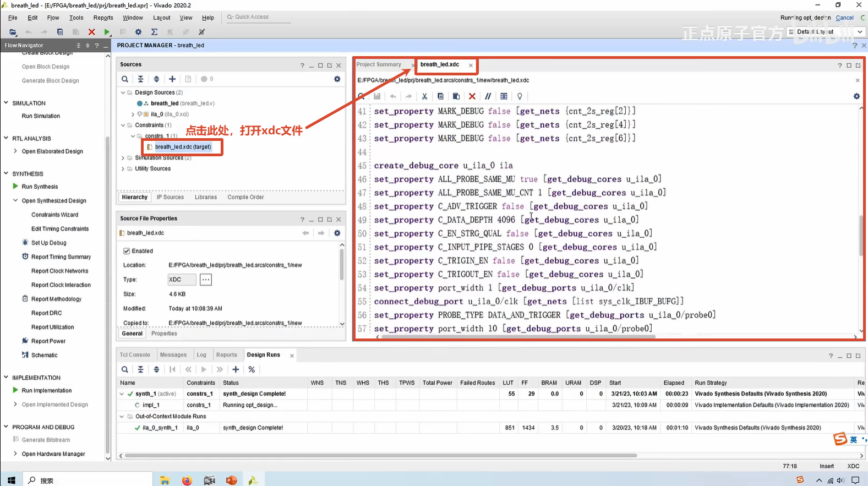Collapse all in Sources panel
The height and width of the screenshot is (486, 868).
pyautogui.click(x=140, y=79)
